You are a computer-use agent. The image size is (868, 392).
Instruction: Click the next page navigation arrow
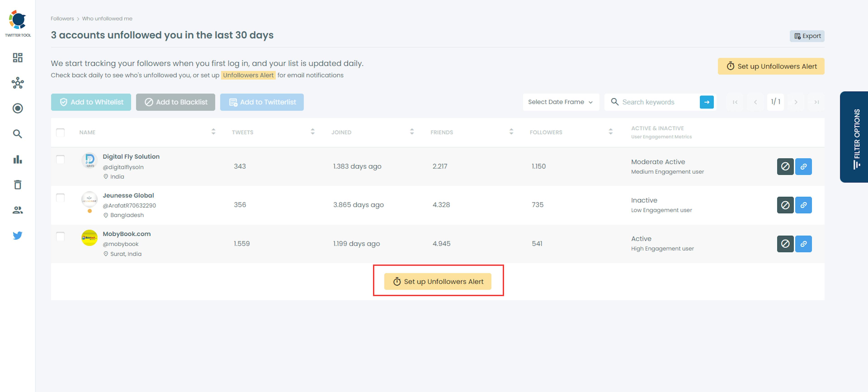click(x=796, y=102)
